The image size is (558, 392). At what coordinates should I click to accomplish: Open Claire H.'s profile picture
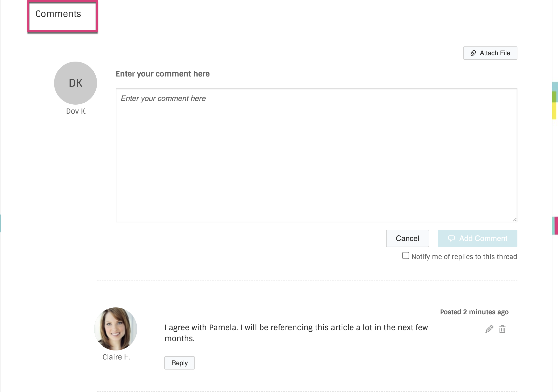115,329
